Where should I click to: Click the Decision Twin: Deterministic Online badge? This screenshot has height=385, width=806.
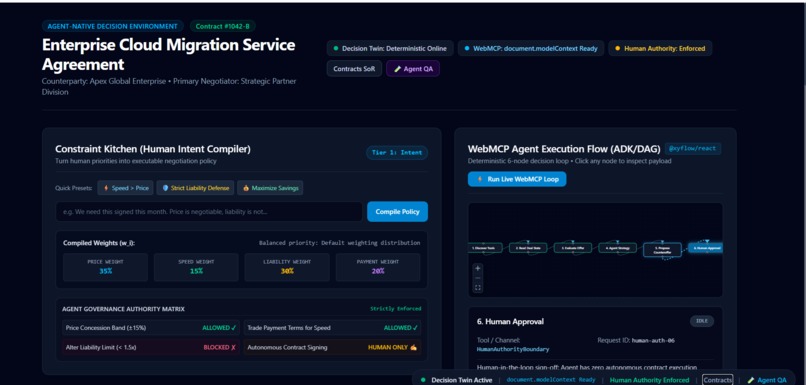pyautogui.click(x=390, y=48)
